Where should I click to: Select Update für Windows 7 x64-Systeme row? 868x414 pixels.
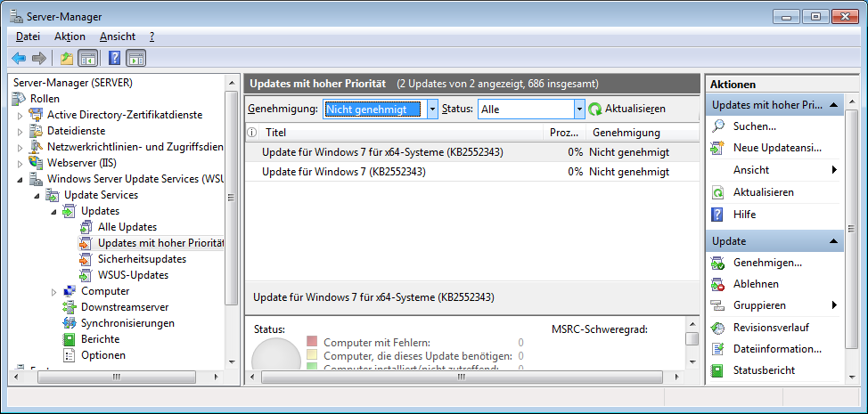click(x=472, y=152)
